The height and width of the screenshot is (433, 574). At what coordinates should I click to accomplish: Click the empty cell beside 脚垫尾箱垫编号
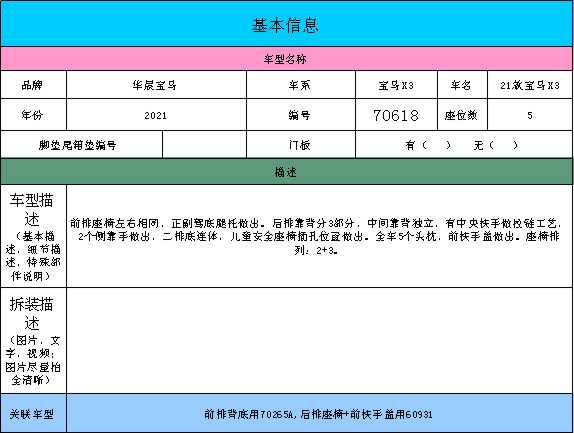tap(205, 145)
